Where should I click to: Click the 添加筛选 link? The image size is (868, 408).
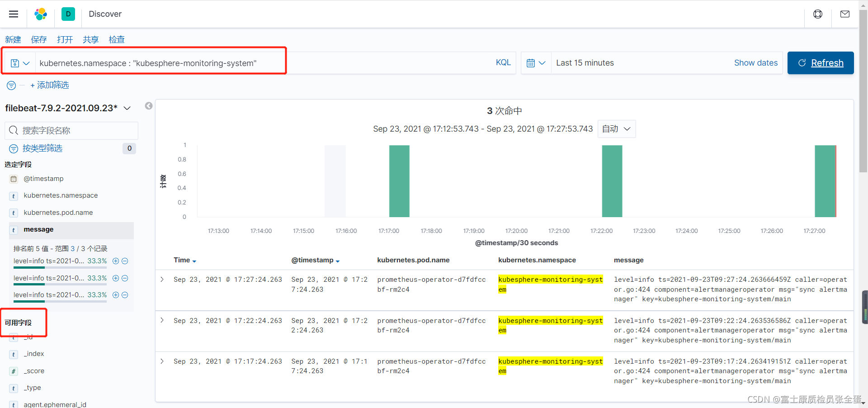(50, 85)
